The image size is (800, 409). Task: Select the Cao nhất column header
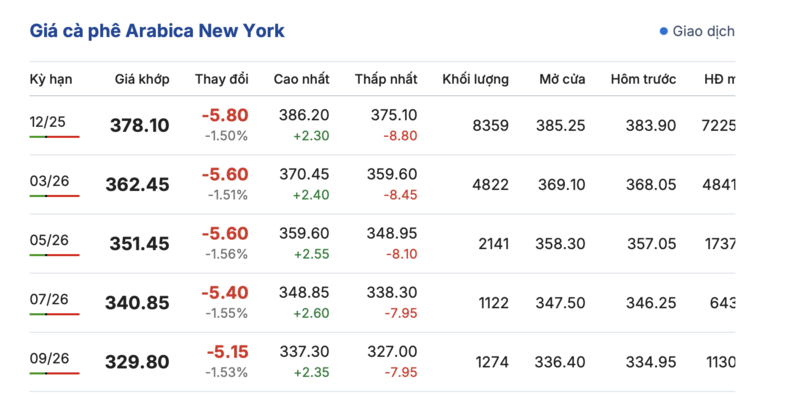tap(302, 79)
